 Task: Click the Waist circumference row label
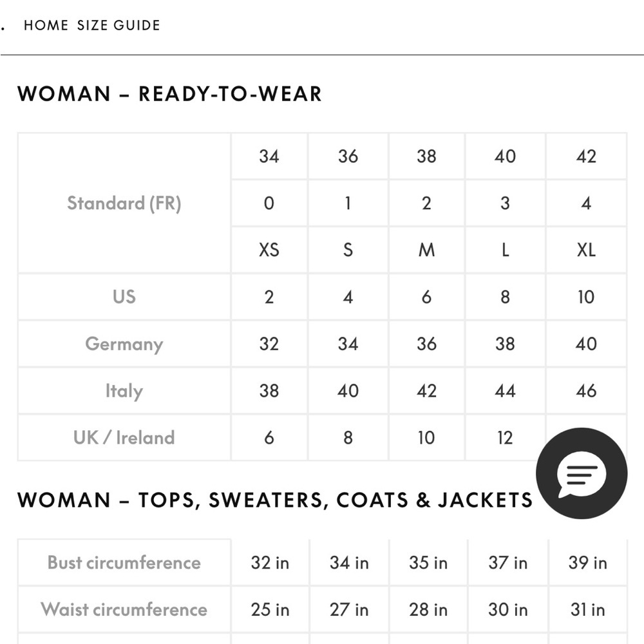pyautogui.click(x=124, y=610)
